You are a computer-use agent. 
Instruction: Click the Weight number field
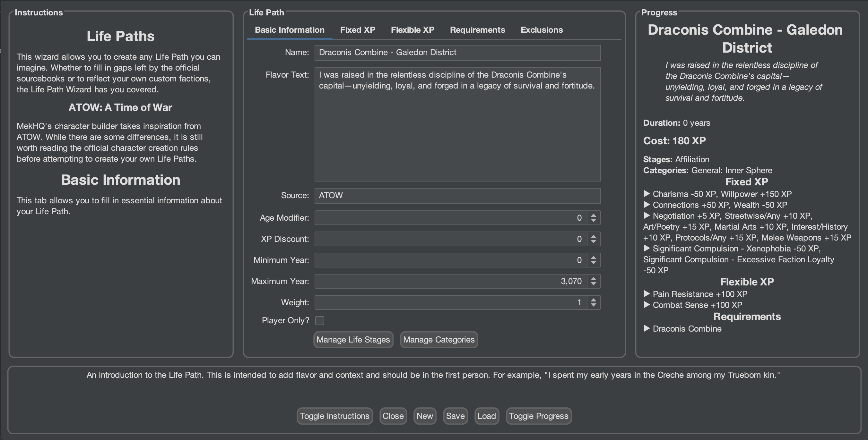click(451, 303)
